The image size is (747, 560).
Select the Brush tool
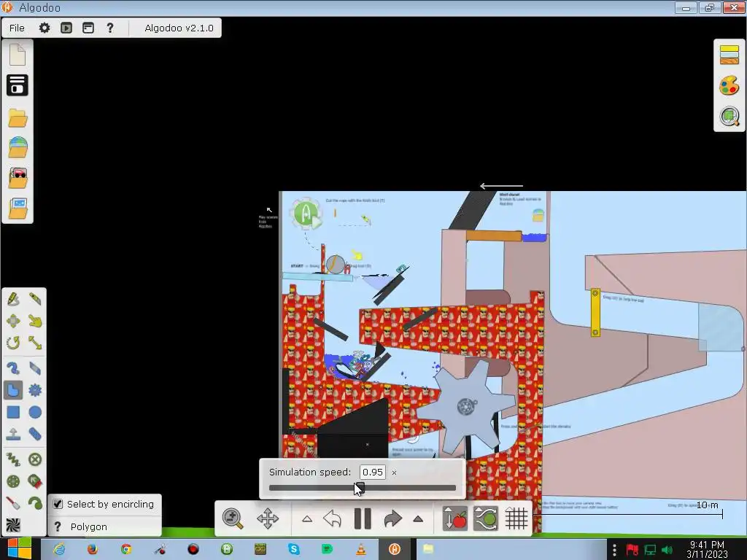[13, 368]
